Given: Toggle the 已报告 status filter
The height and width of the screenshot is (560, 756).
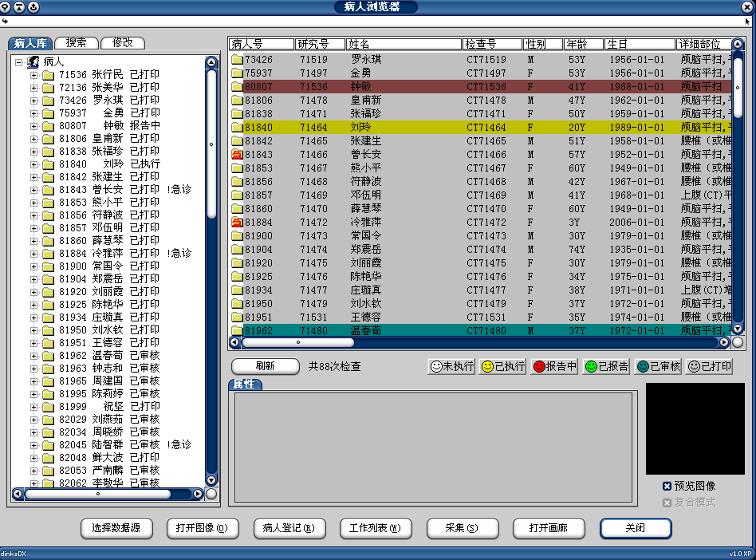Looking at the screenshot, I should pos(607,367).
